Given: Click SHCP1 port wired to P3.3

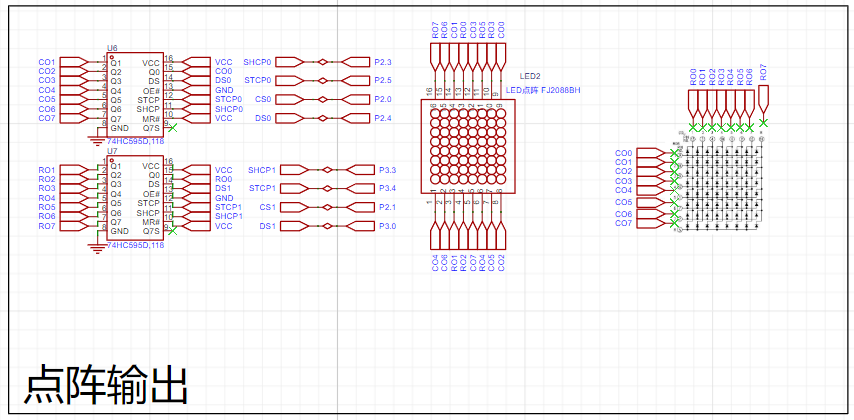Looking at the screenshot, I should [294, 170].
